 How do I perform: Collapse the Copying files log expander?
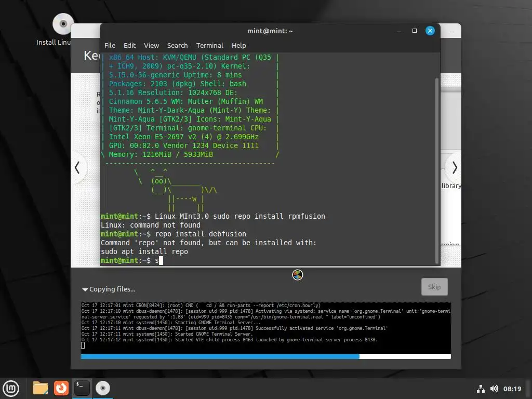click(85, 289)
